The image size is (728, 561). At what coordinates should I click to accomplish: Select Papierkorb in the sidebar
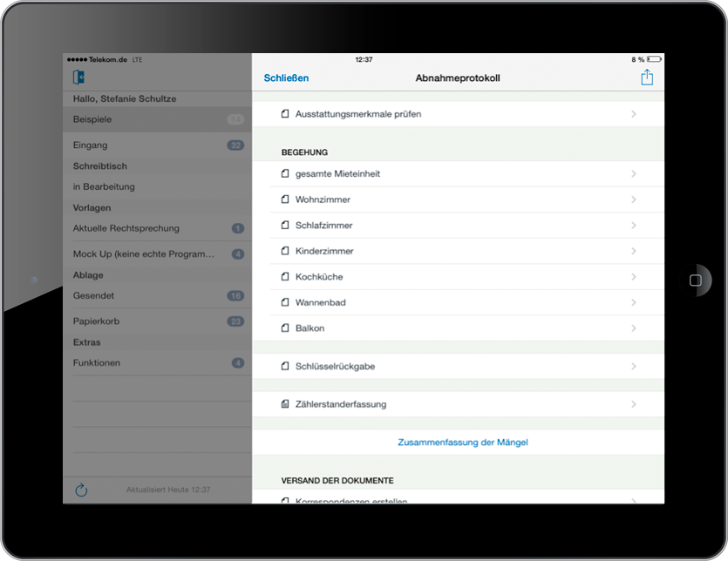point(158,321)
